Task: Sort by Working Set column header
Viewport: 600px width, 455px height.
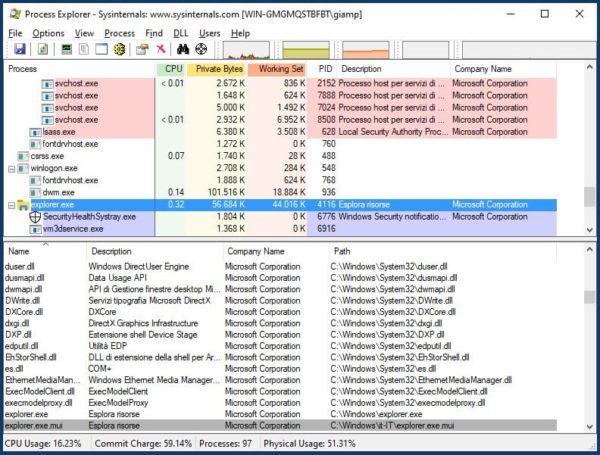Action: pyautogui.click(x=280, y=69)
